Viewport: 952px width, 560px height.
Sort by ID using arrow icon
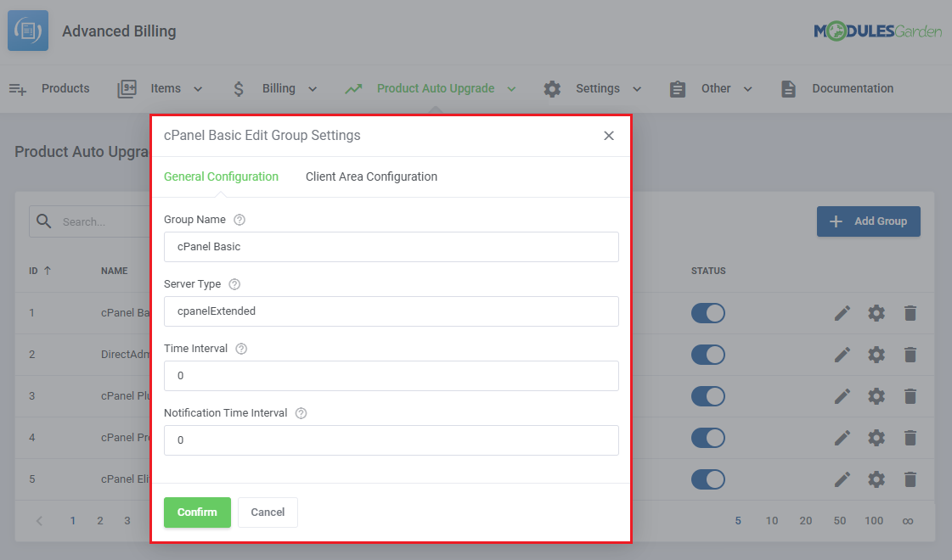(x=48, y=271)
